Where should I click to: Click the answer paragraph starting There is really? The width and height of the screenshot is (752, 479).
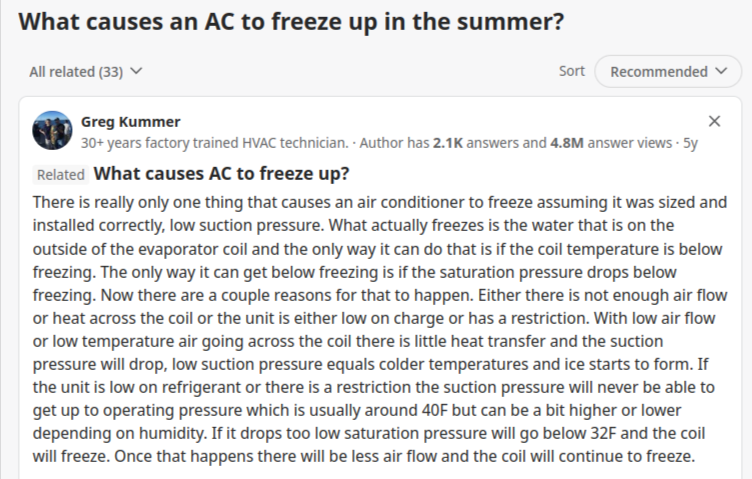point(380,329)
